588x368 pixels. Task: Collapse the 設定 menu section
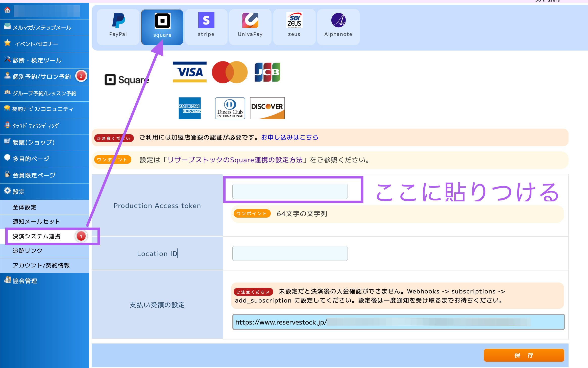tap(44, 192)
